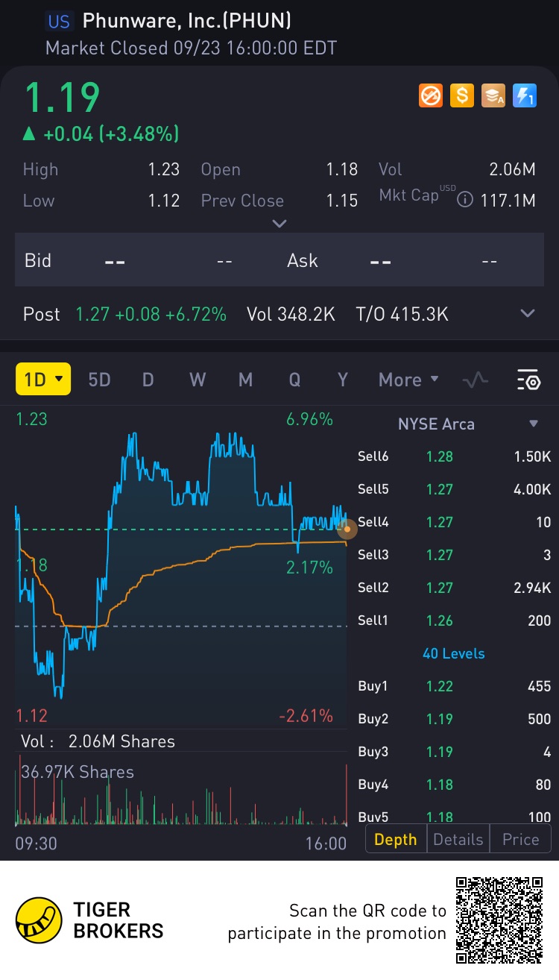
Task: Tap the Sell1 1.26 order row
Action: [x=455, y=621]
